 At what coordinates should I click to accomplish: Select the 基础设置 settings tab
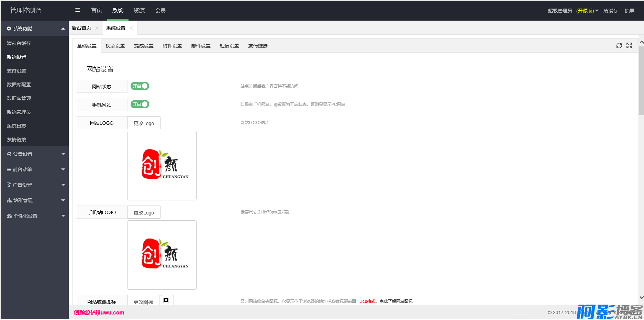(x=87, y=46)
